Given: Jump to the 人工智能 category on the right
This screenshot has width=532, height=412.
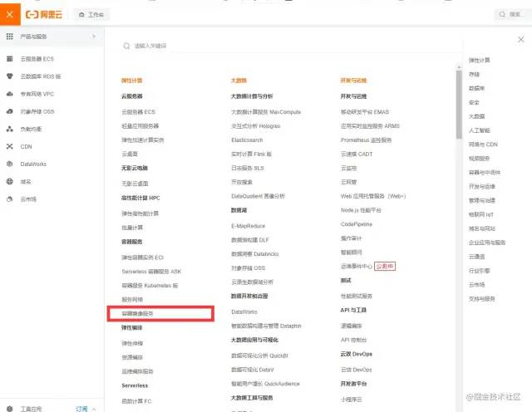Looking at the screenshot, I should 479,130.
